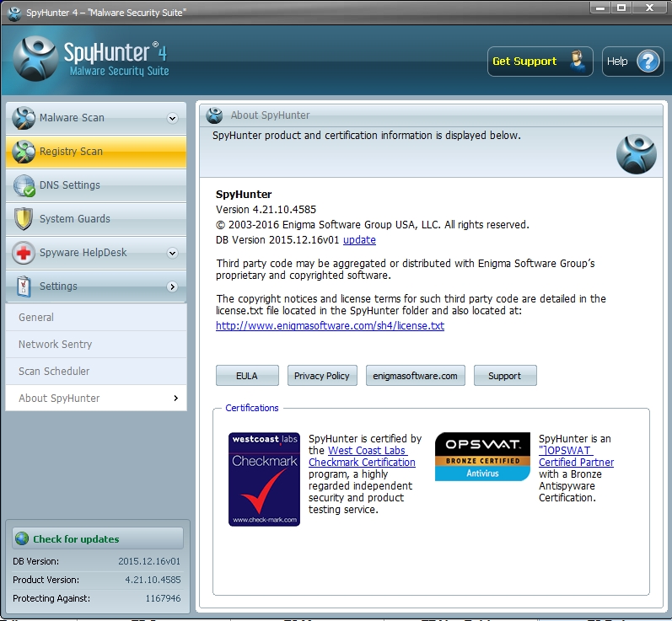672x621 pixels.
Task: Open DNS Settings
Action: point(96,185)
